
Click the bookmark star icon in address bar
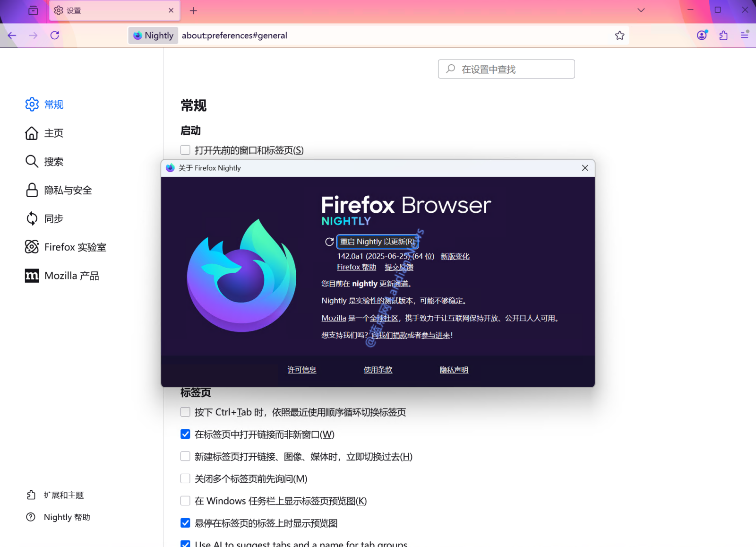[x=619, y=35]
